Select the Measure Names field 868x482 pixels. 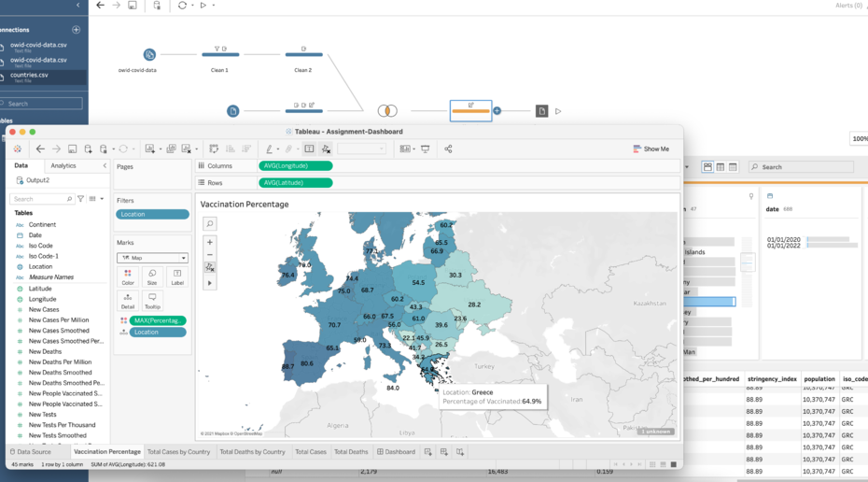click(51, 277)
